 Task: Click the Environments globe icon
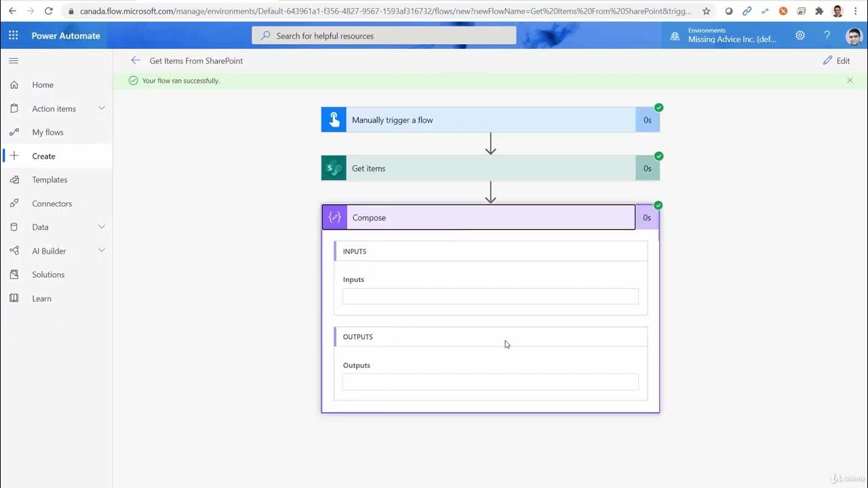tap(675, 36)
